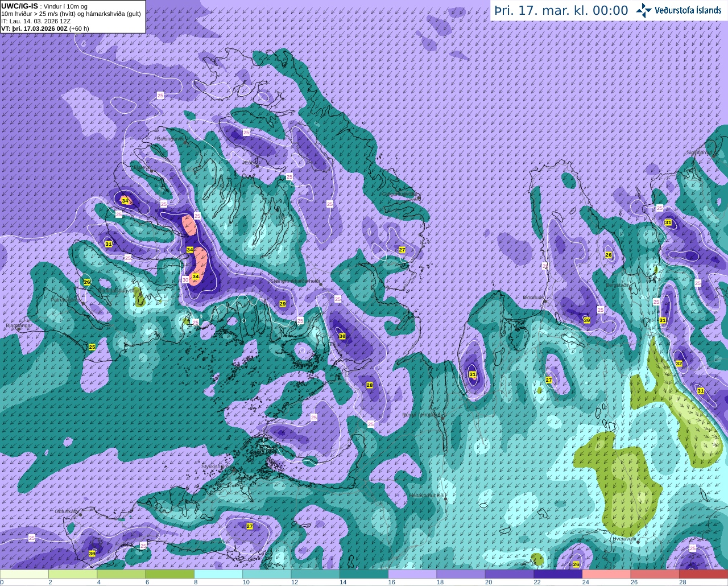Click the yellow '28' gust value marker

click(x=369, y=385)
